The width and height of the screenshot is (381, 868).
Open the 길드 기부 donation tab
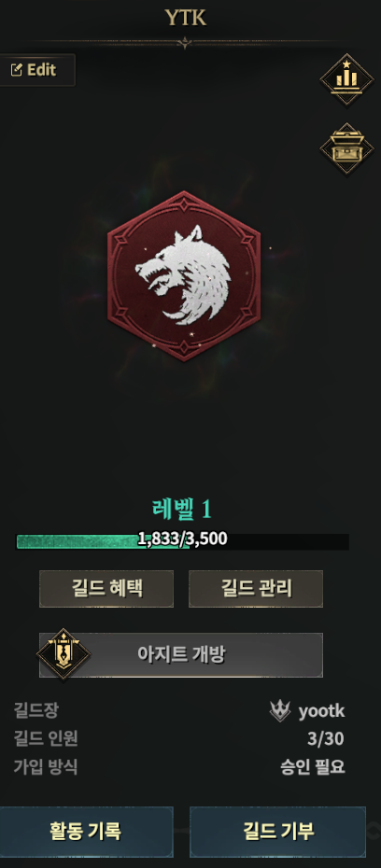pyautogui.click(x=278, y=832)
